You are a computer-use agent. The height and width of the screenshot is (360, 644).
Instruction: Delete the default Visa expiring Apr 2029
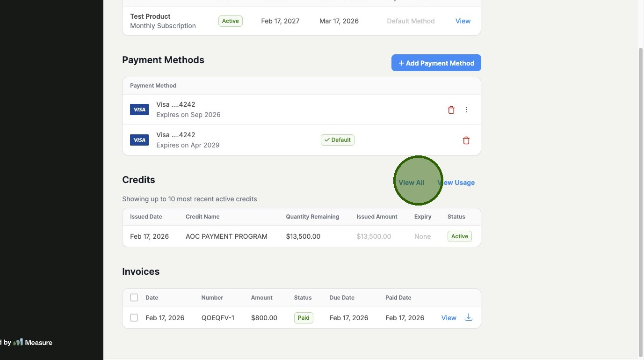click(466, 140)
